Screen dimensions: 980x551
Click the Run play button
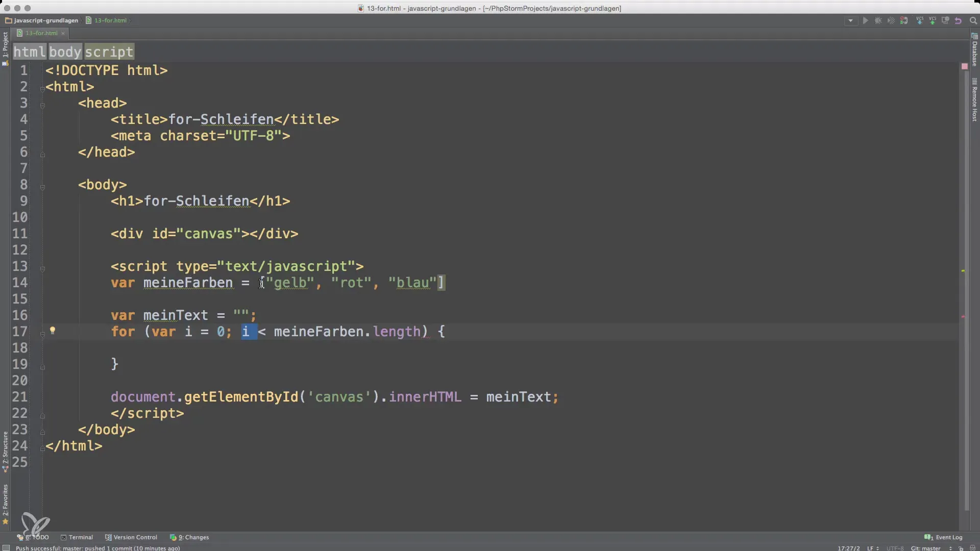865,21
